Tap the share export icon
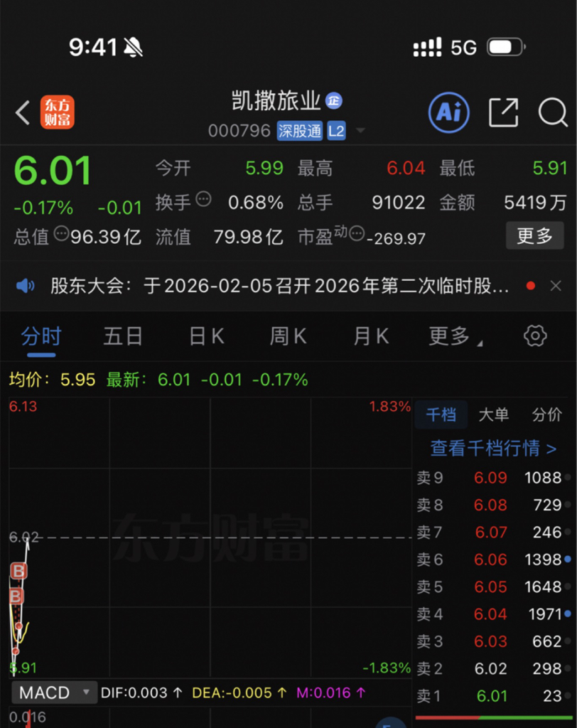The height and width of the screenshot is (728, 577). [x=504, y=112]
